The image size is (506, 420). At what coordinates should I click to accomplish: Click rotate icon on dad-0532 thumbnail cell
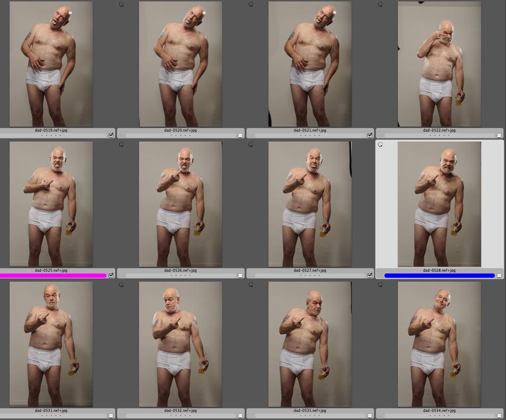click(x=121, y=284)
